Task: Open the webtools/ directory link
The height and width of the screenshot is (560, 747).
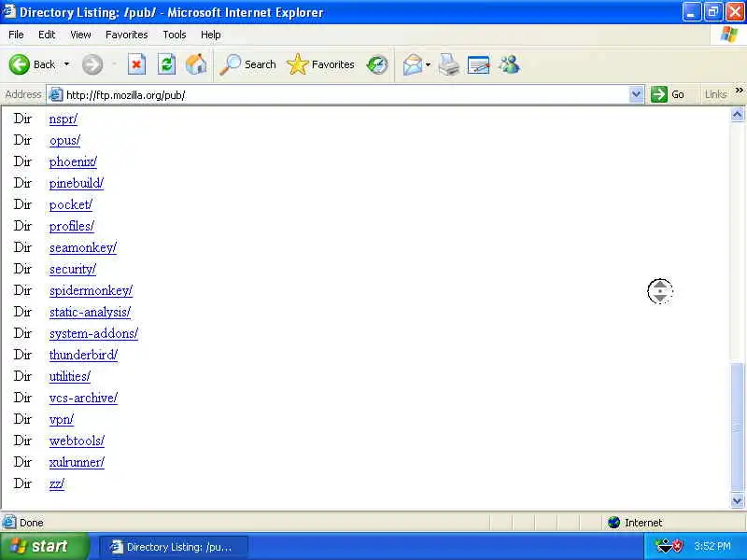Action: [x=77, y=441]
